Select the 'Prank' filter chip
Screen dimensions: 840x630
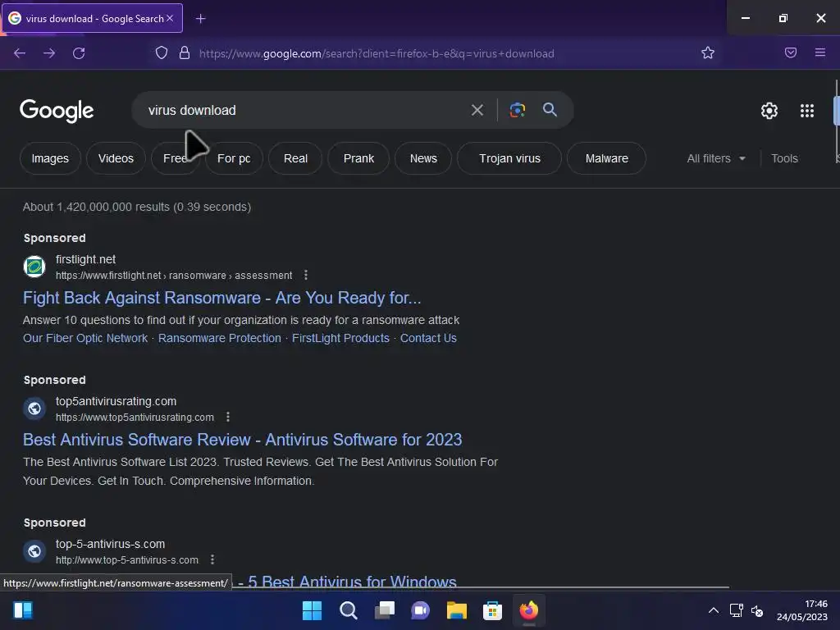click(358, 158)
